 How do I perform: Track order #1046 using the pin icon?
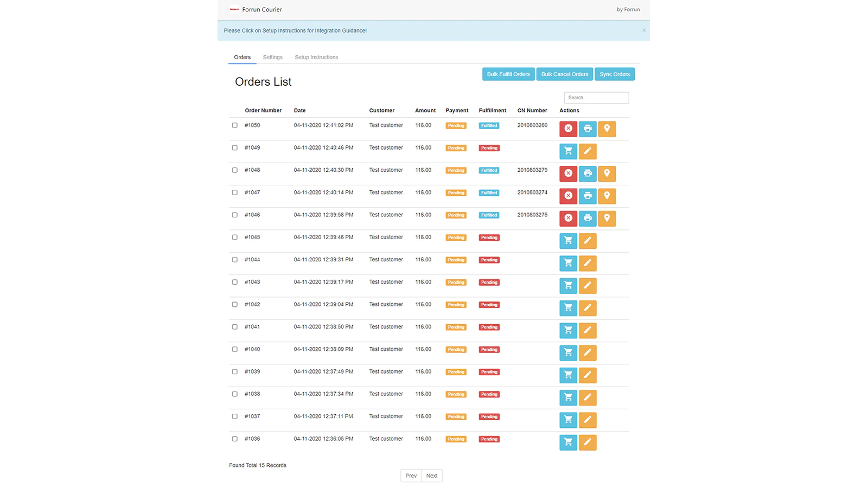coord(607,218)
